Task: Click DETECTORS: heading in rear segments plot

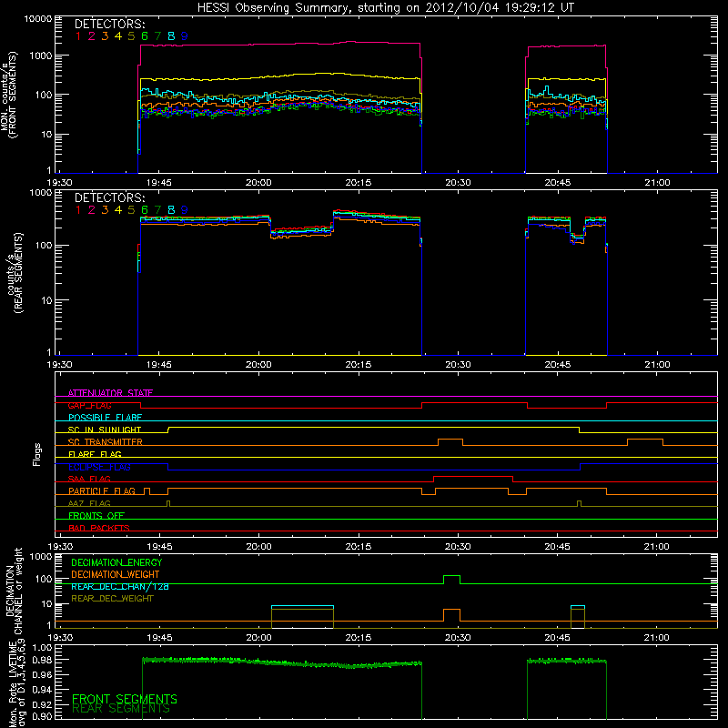Action: tap(110, 197)
